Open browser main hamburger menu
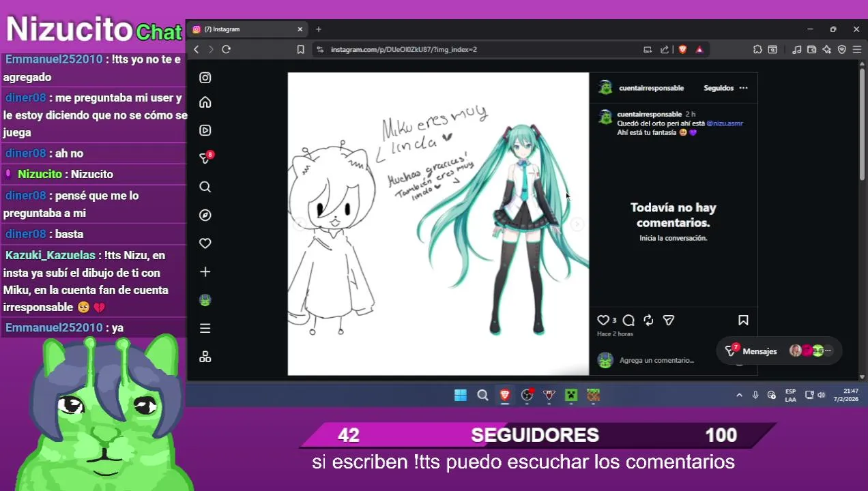The image size is (868, 491). pos(857,49)
